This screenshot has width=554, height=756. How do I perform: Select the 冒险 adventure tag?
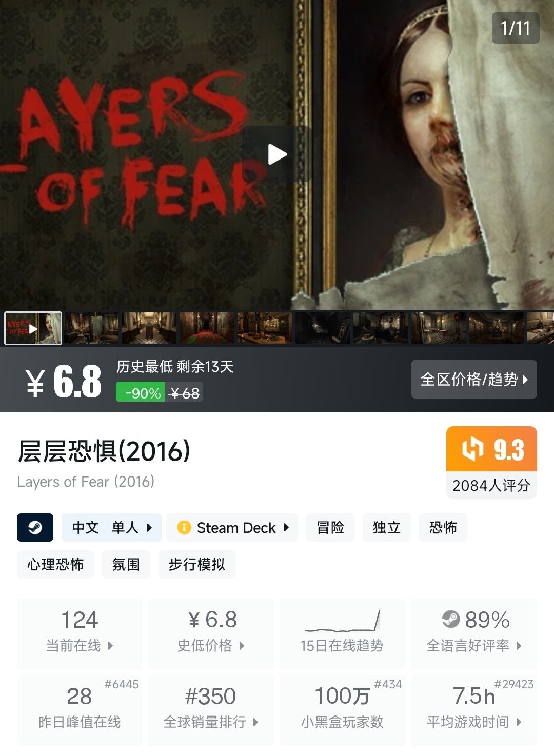(330, 527)
